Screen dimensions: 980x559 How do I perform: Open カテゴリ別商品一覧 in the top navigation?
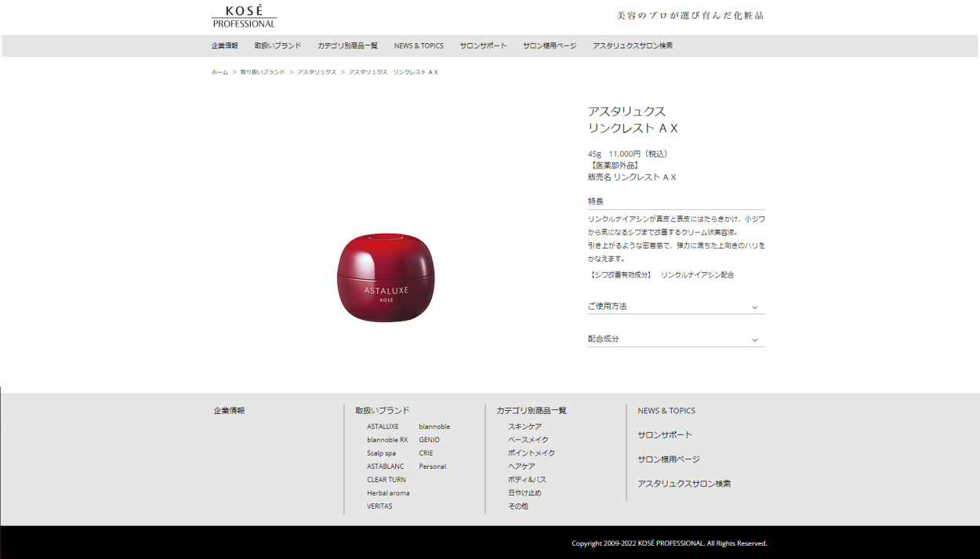coord(347,45)
